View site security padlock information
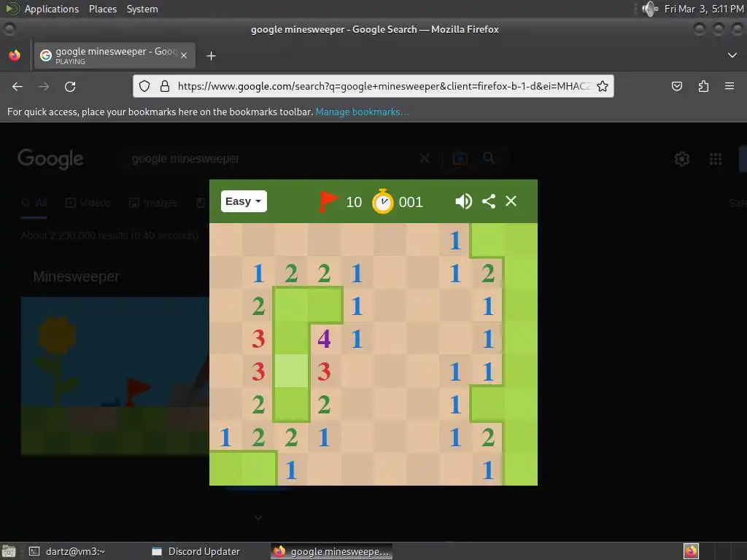Screen dimensions: 747x560 coord(165,86)
